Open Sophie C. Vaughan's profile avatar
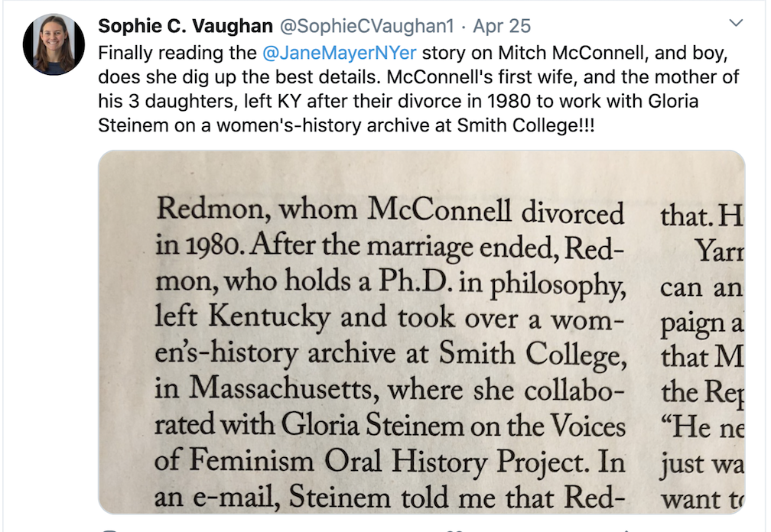771x532 pixels. [54, 44]
